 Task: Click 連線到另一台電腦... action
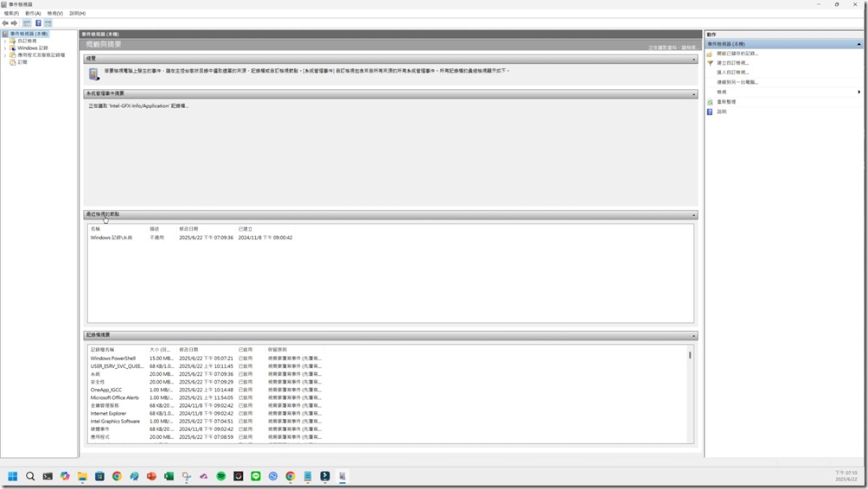pyautogui.click(x=737, y=82)
